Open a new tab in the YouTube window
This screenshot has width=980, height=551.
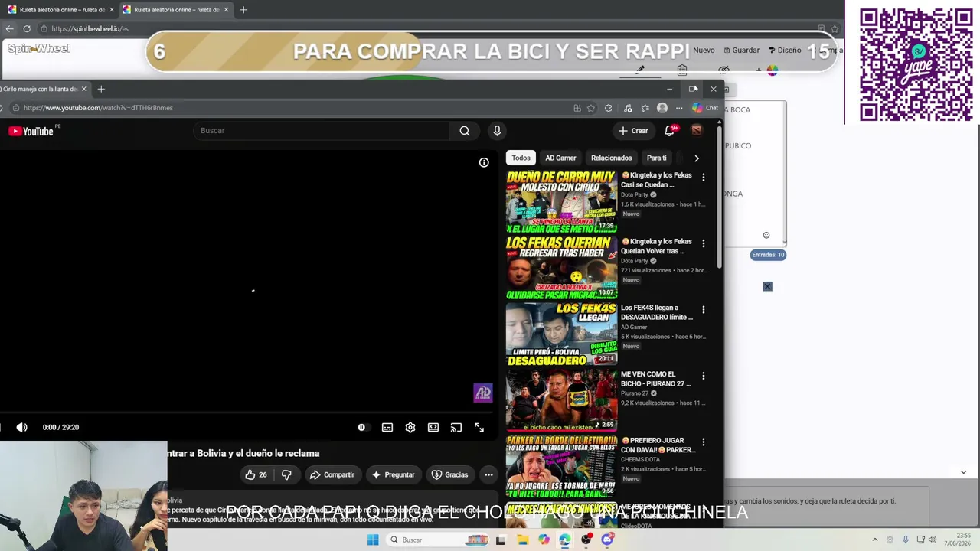[101, 89]
